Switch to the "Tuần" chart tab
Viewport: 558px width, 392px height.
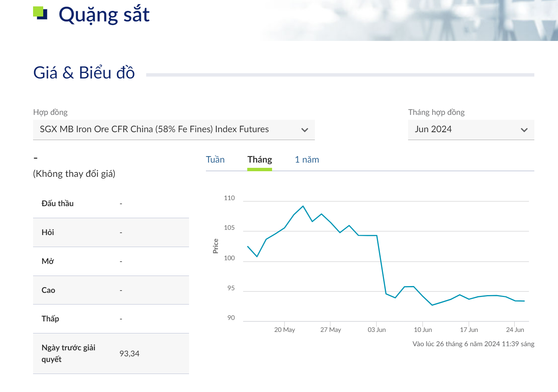point(215,159)
